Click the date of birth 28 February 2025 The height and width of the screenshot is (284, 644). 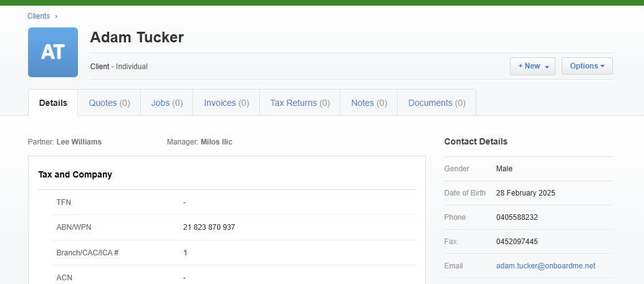526,193
